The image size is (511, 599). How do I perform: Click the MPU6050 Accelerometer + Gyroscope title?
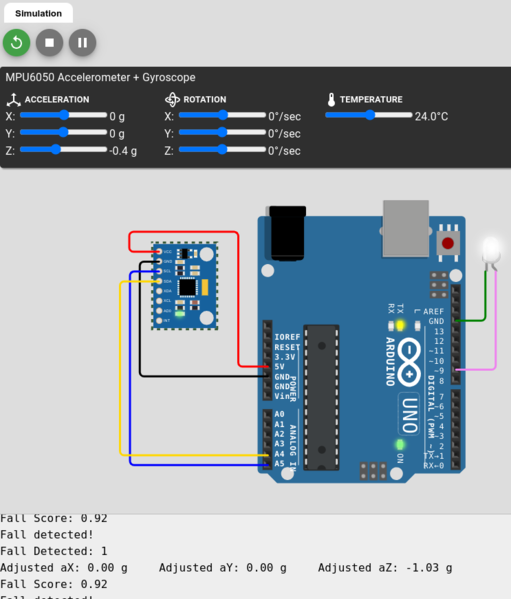click(x=100, y=78)
